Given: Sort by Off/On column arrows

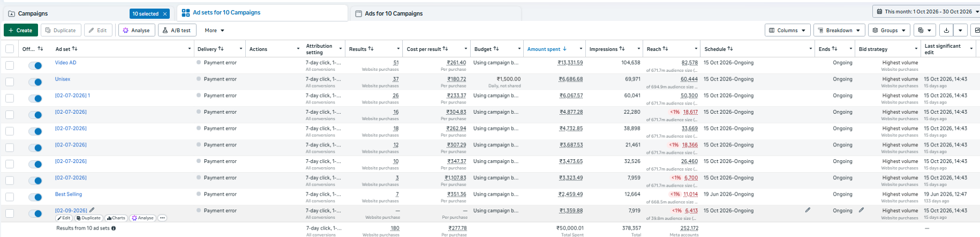Looking at the screenshot, I should pos(40,49).
